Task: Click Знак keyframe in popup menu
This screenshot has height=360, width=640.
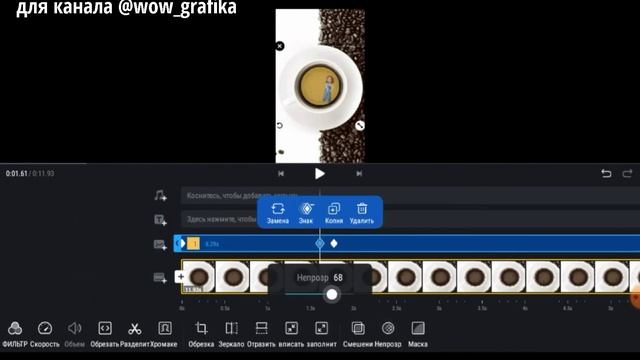Action: pos(306,213)
